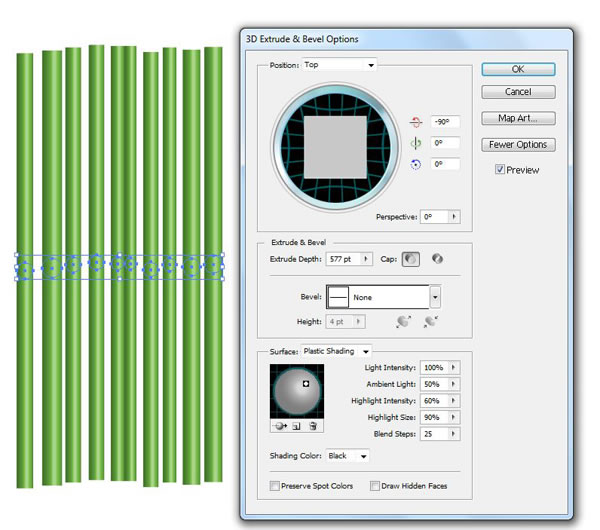Click the bevel extent in icon
The image size is (600, 530).
pyautogui.click(x=431, y=322)
